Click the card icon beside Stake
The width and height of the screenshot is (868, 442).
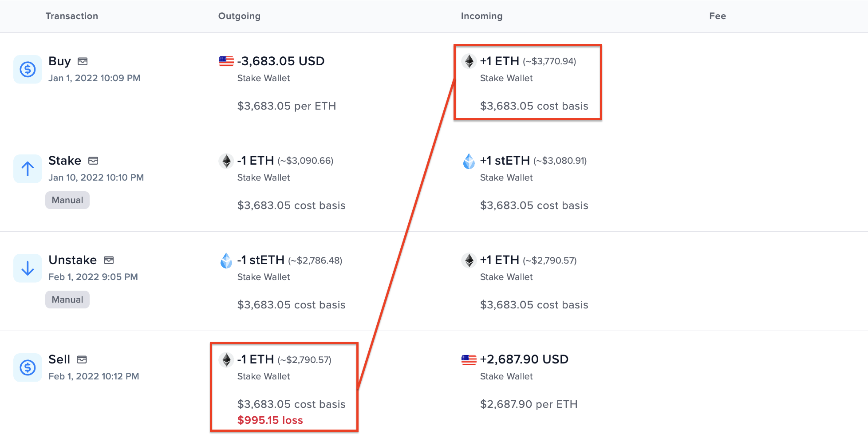click(93, 161)
